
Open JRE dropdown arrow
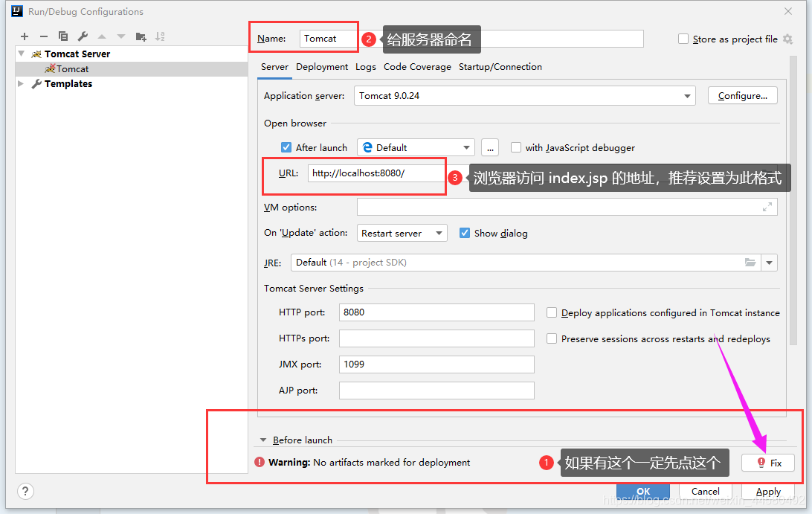pos(769,263)
